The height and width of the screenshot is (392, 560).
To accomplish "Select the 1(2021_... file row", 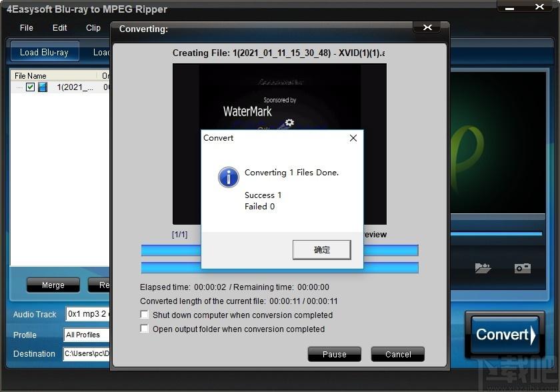I will (x=60, y=87).
